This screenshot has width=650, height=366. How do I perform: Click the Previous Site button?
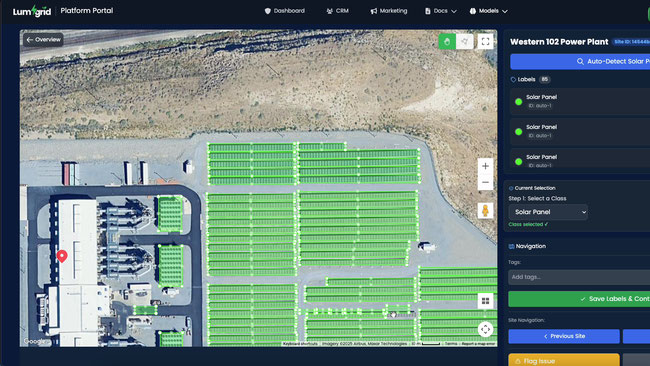coord(564,336)
